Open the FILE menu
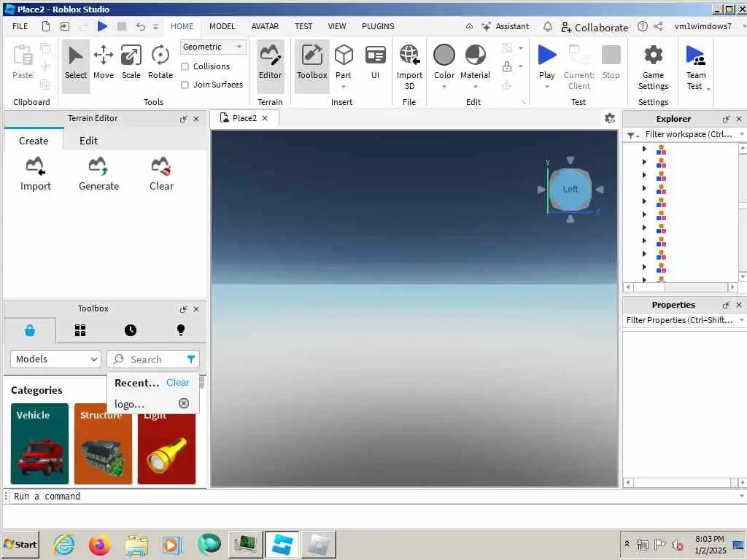This screenshot has width=747, height=560. [x=20, y=26]
